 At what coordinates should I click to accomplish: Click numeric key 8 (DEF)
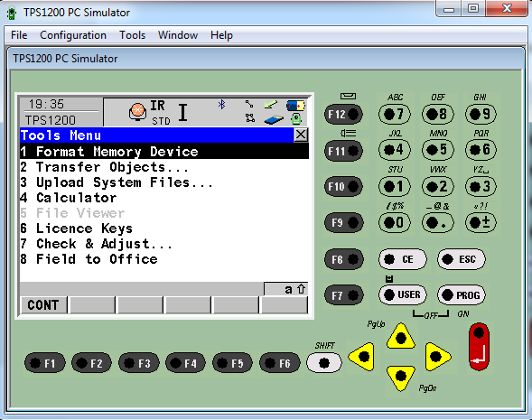(437, 114)
